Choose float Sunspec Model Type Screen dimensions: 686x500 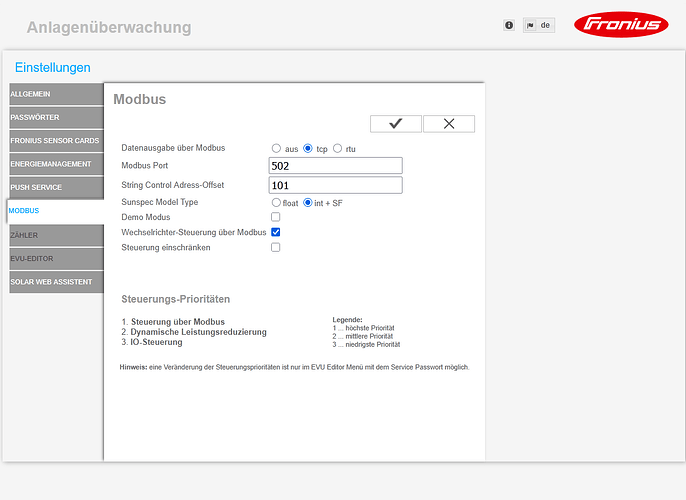tap(276, 203)
